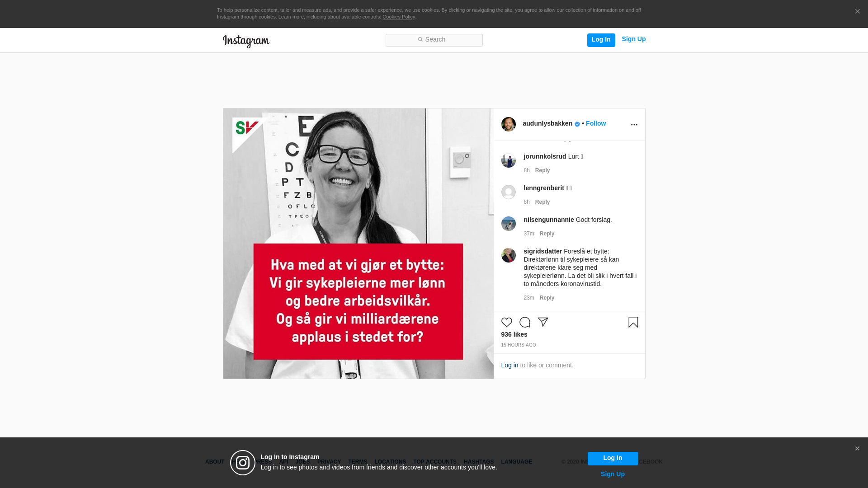Open jorunnkolsrud's avatar
This screenshot has height=488, width=868.
click(508, 160)
